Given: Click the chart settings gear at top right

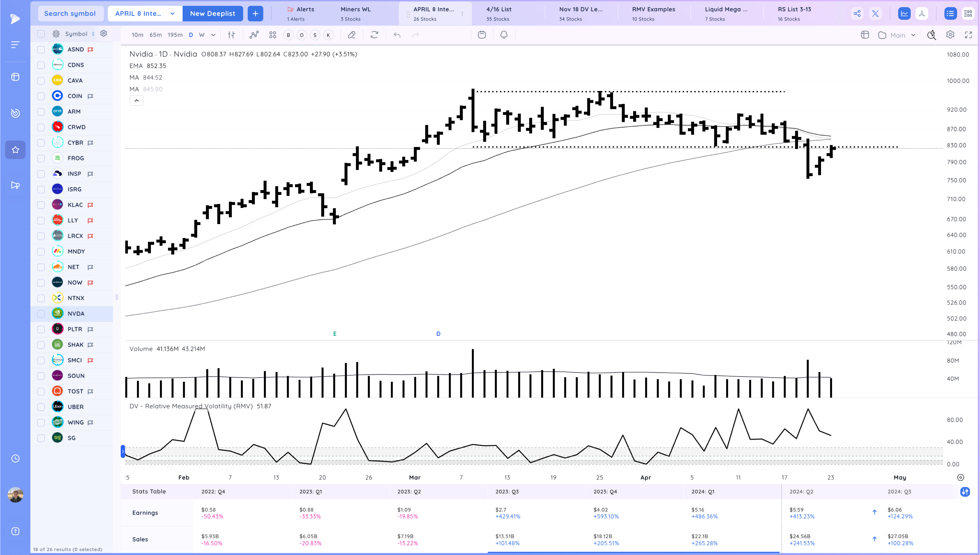Looking at the screenshot, I should (950, 35).
